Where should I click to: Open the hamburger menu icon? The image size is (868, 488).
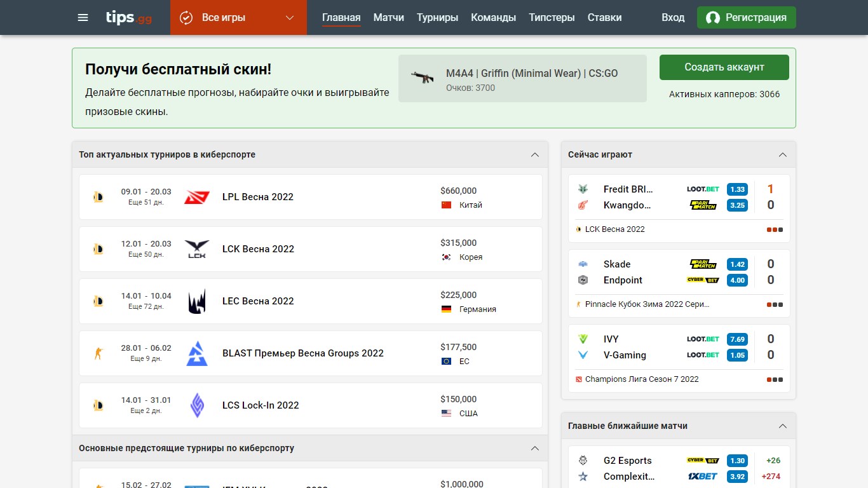(83, 18)
